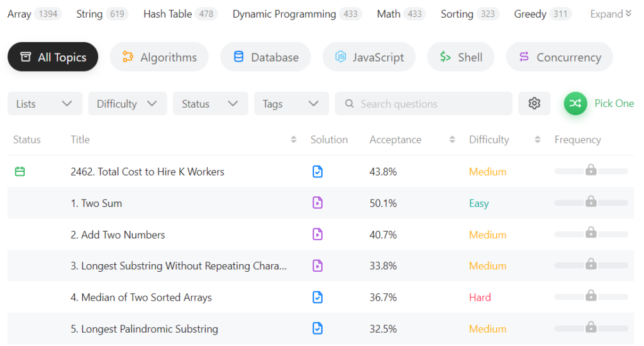The height and width of the screenshot is (346, 644).
Task: Click the 50.1% acceptance value
Action: pyautogui.click(x=383, y=203)
